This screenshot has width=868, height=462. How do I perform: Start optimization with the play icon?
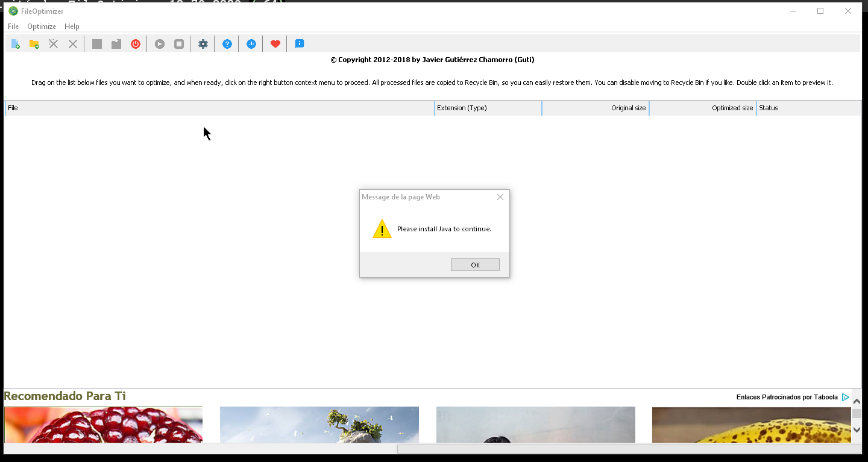(160, 44)
